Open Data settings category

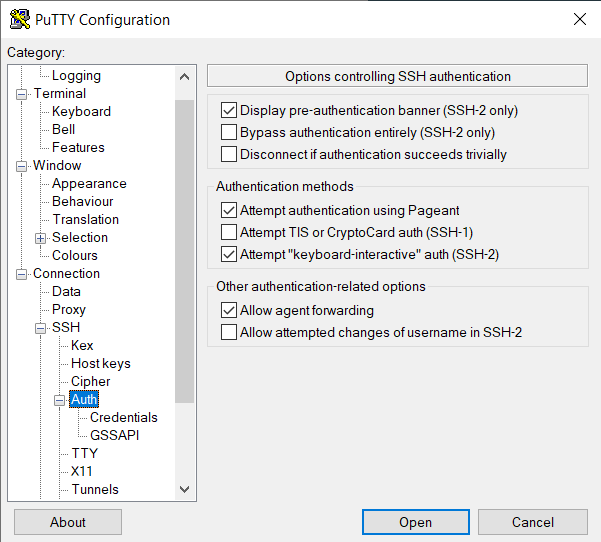(66, 291)
